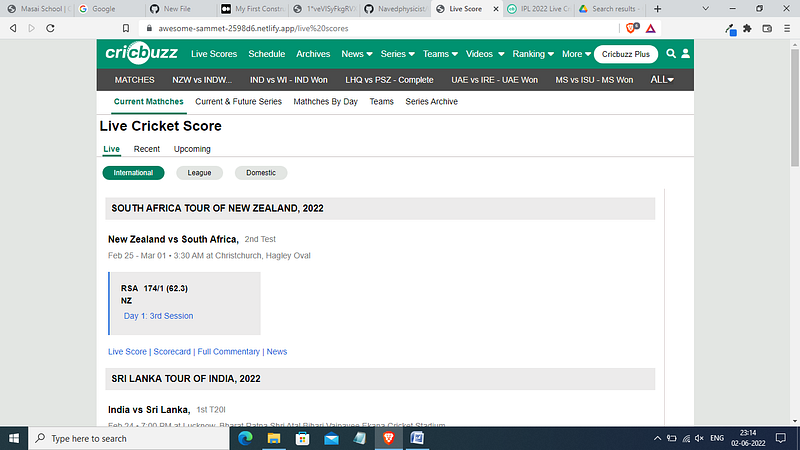800x450 pixels.
Task: Show hidden system tray icons
Action: click(x=657, y=438)
